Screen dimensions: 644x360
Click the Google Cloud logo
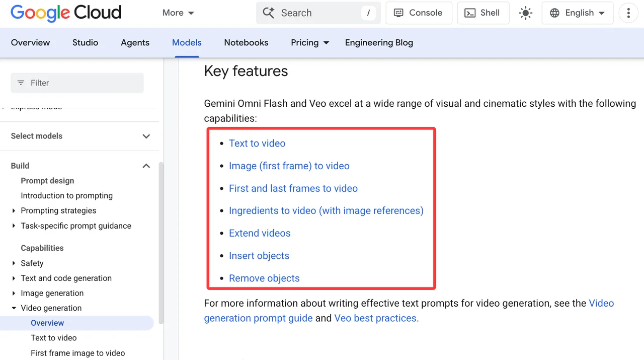[66, 13]
